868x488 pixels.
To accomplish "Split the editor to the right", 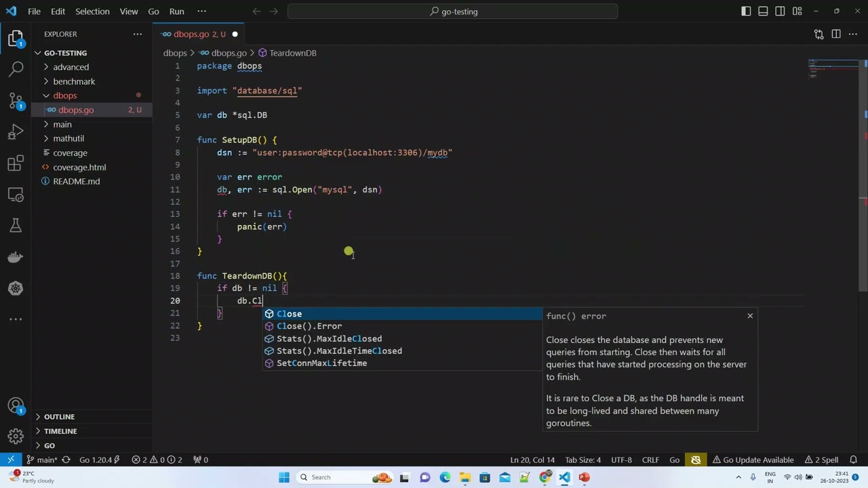I will (836, 34).
